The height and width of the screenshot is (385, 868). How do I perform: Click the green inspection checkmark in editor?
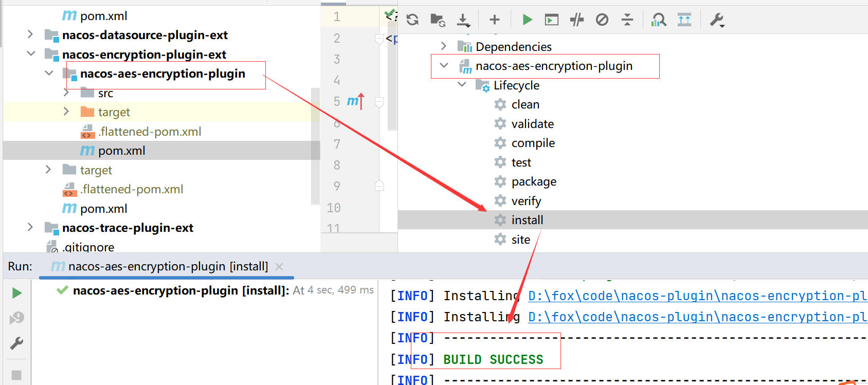[x=390, y=13]
